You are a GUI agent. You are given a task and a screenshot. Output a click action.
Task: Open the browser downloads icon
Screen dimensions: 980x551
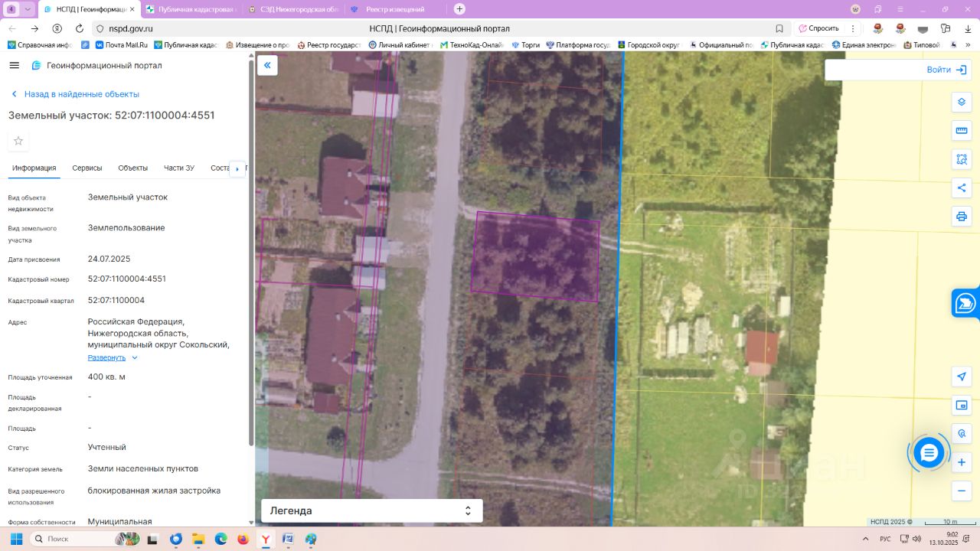click(x=967, y=28)
